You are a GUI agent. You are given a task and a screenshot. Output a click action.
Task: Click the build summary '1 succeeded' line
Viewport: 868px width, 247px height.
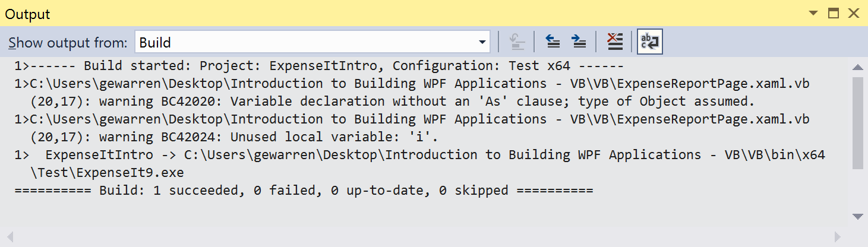click(x=303, y=191)
